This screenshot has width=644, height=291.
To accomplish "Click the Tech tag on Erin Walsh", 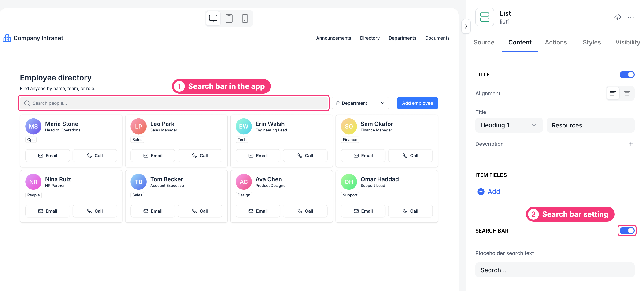I will [x=242, y=140].
